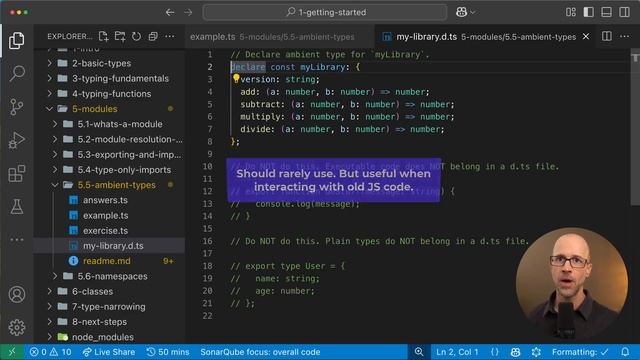Open notifications bell
Screen dimensions: 640x360
pos(625,352)
